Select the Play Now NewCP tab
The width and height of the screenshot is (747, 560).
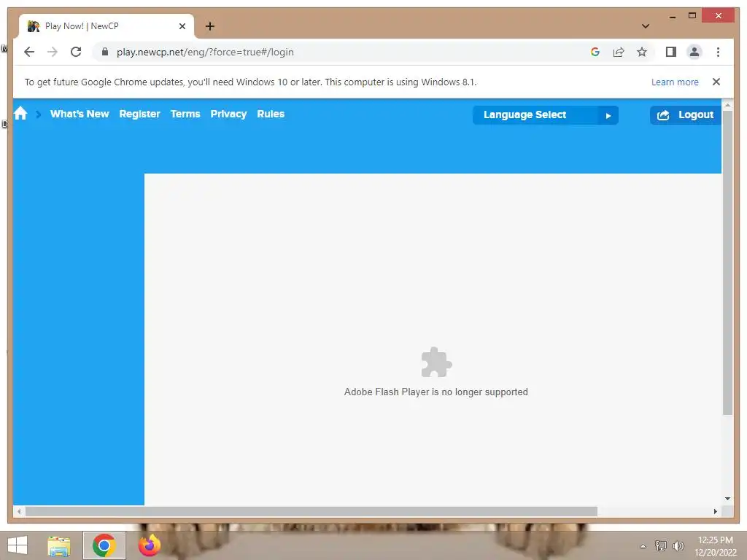pos(106,26)
